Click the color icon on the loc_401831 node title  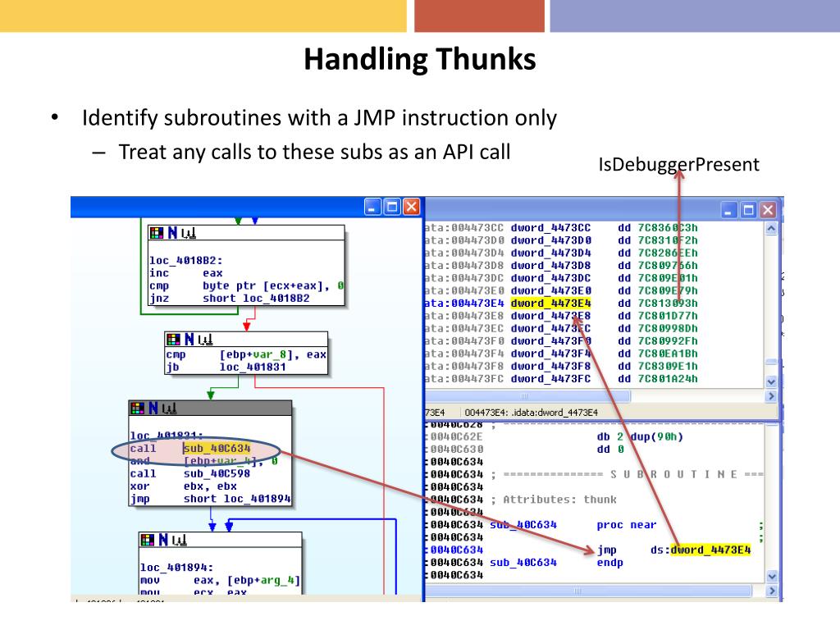pos(137,409)
